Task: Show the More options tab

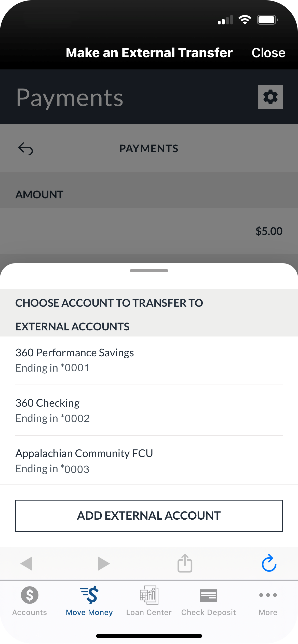Action: coord(268,601)
